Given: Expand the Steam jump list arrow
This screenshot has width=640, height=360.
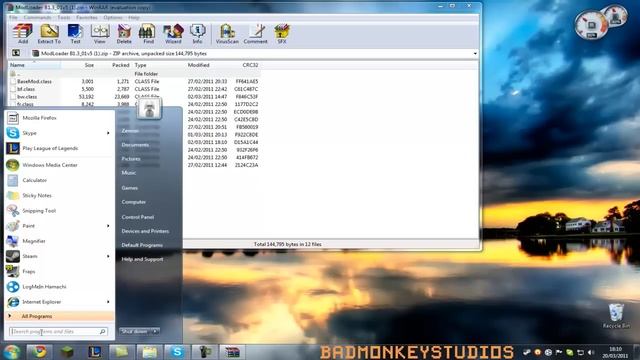Looking at the screenshot, I should (108, 256).
